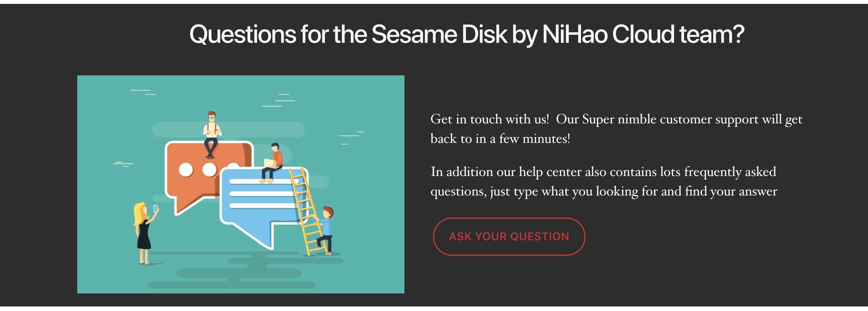Click the teal support illustration image
The height and width of the screenshot is (311, 868).
click(x=241, y=184)
